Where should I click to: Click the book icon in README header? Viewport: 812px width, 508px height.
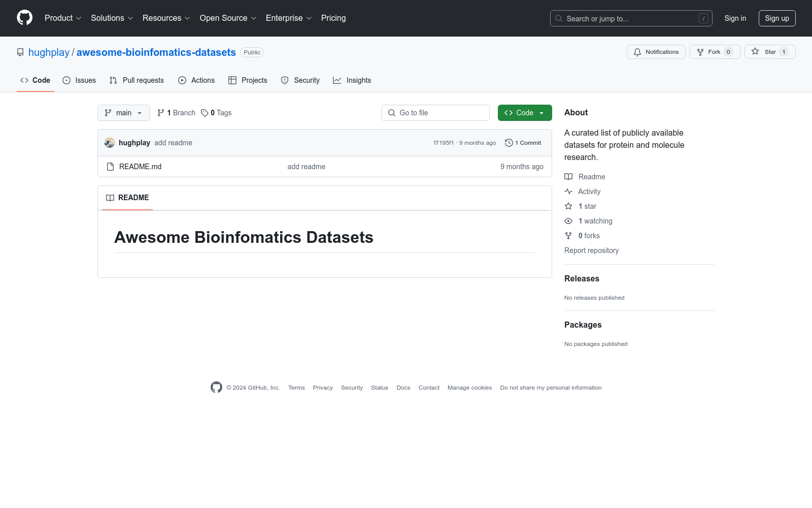pyautogui.click(x=110, y=198)
